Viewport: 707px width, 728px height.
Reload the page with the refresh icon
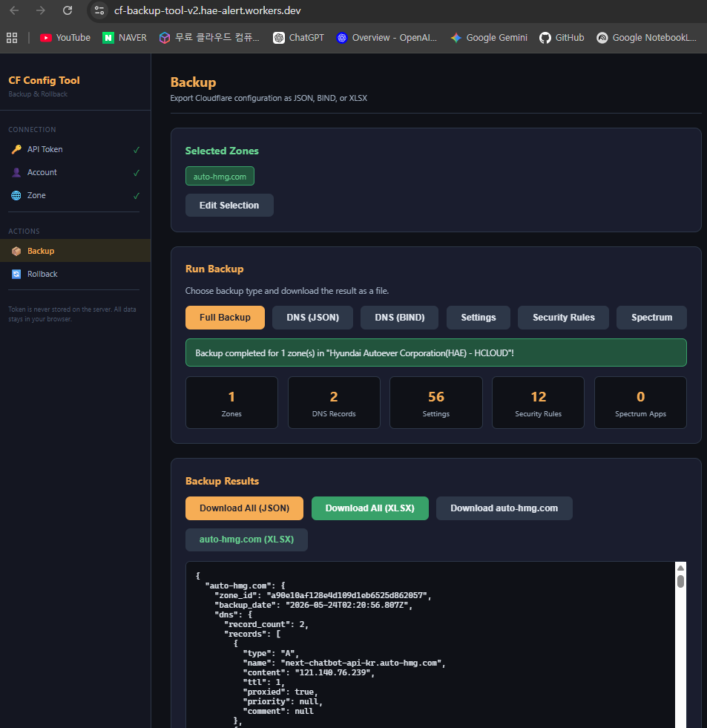[x=68, y=10]
